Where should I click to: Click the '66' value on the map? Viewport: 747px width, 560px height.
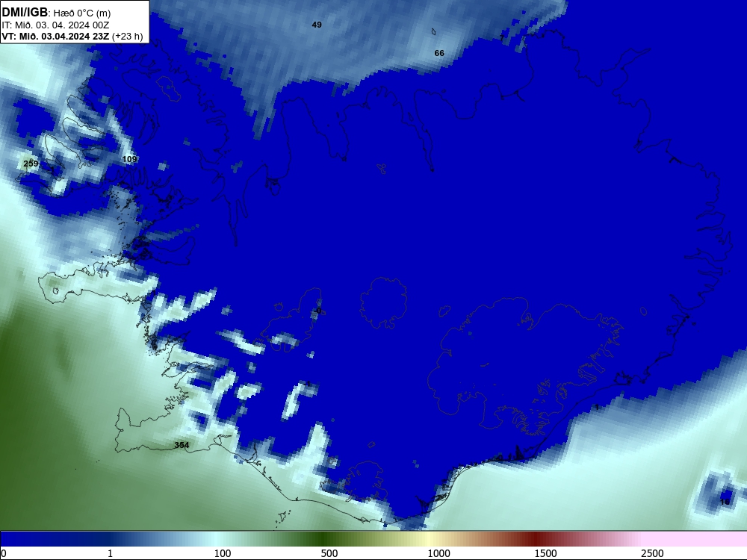click(439, 53)
